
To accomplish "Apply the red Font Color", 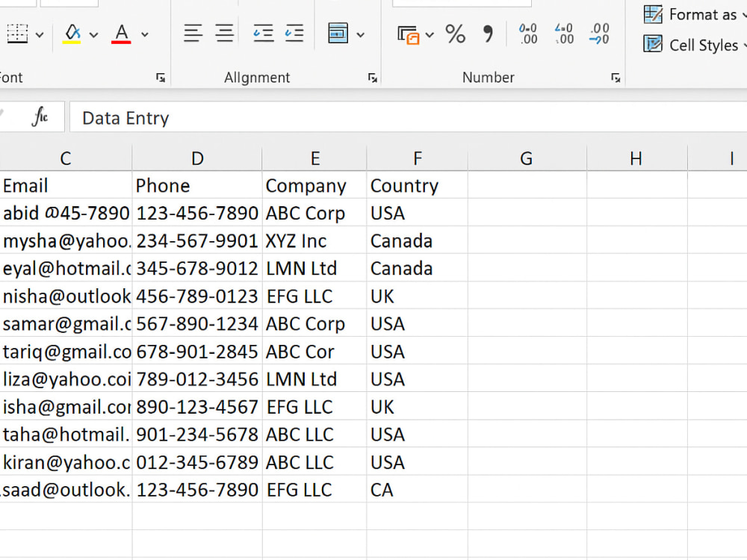I will [x=122, y=34].
